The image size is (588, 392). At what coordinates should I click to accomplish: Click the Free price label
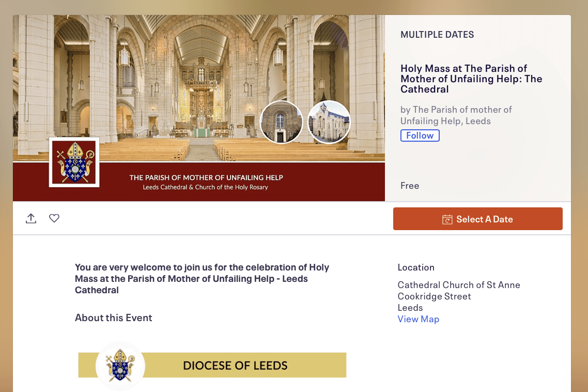tap(410, 186)
